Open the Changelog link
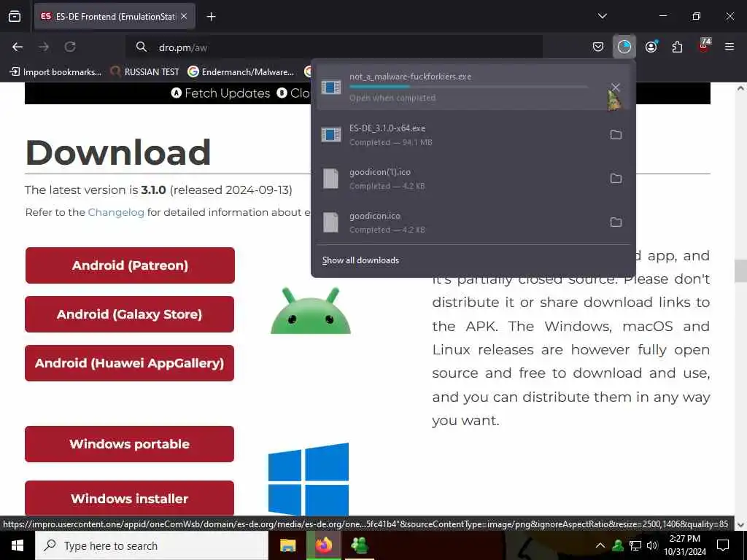Viewport: 747px width, 560px height. (116, 212)
